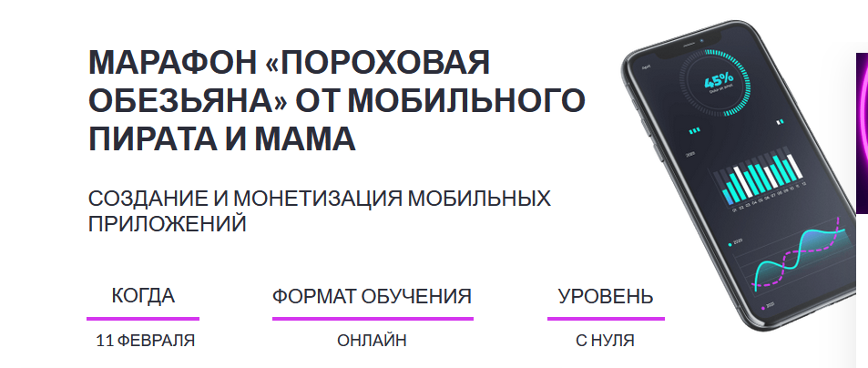Click the С НУЛЯ level text
Screen dimensions: 868x368
coord(605,342)
